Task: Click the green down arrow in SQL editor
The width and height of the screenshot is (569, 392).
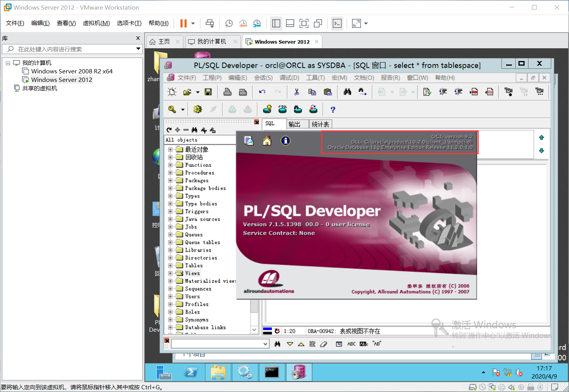Action: [542, 151]
